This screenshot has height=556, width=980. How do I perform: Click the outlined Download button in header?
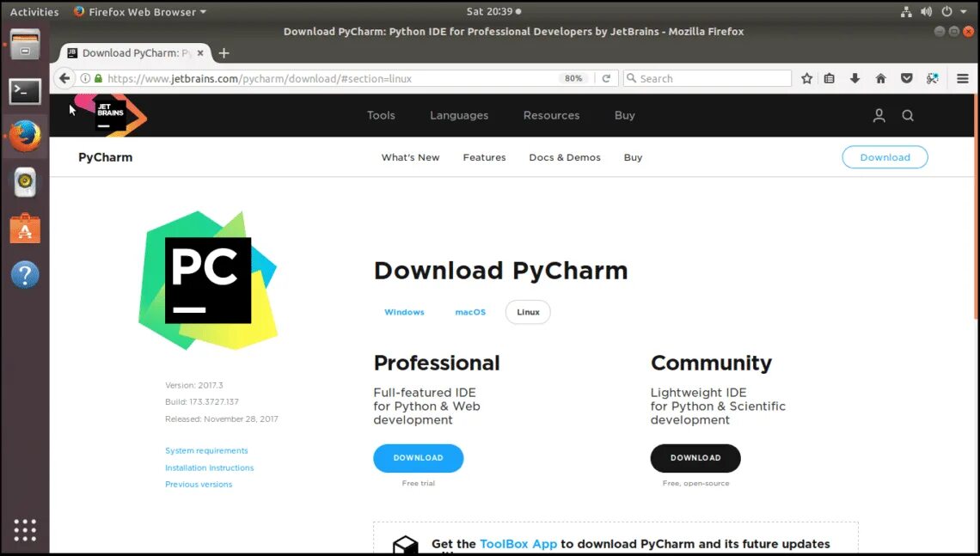point(885,157)
